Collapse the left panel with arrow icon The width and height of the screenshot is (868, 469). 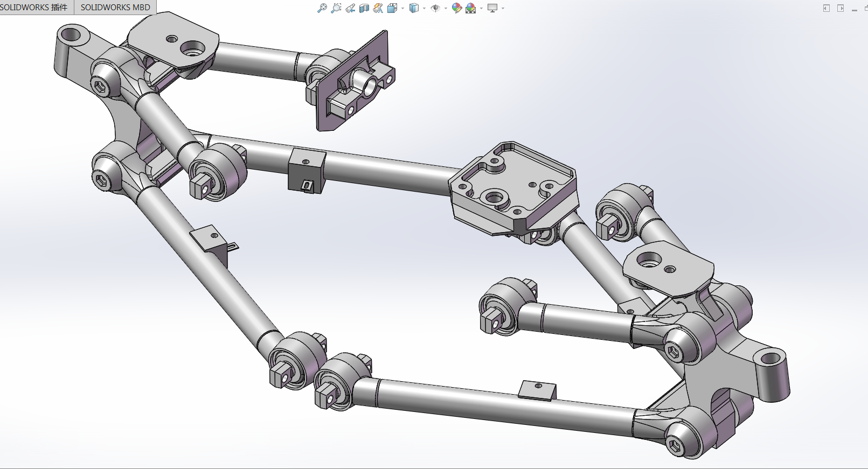point(827,8)
